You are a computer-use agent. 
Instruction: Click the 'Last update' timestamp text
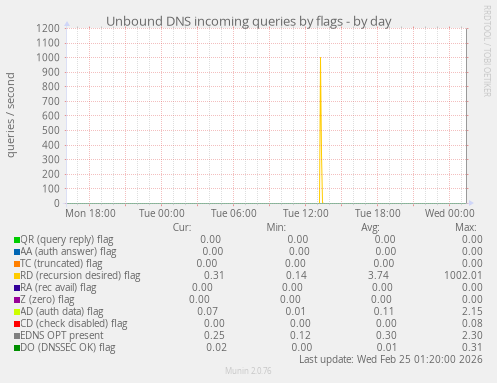[x=391, y=359]
